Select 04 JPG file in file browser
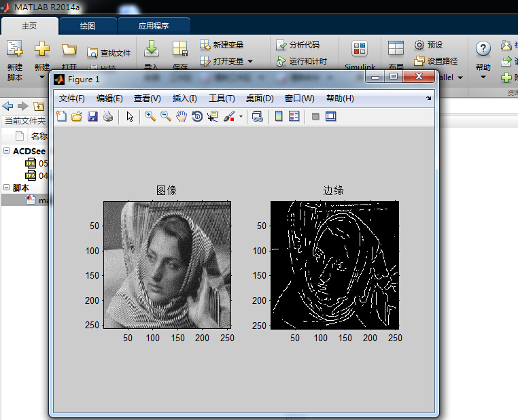Viewport: 518px width, 420px height. [36, 175]
